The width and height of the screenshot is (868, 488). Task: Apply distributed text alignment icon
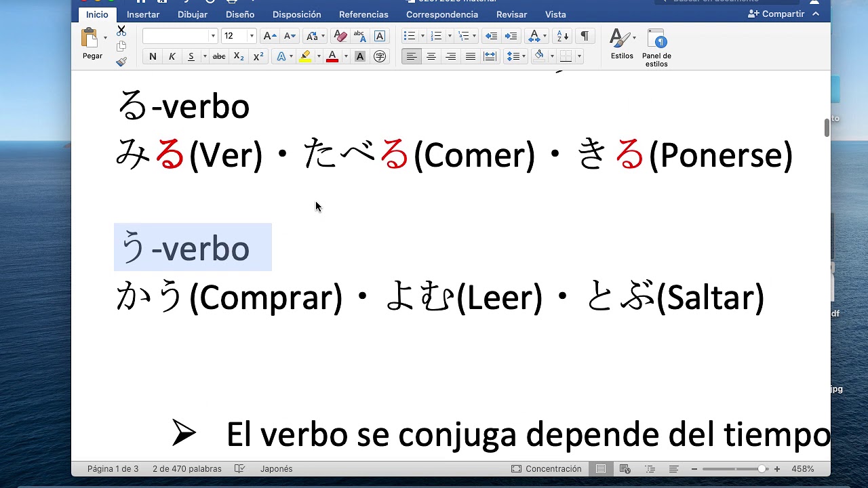point(490,56)
